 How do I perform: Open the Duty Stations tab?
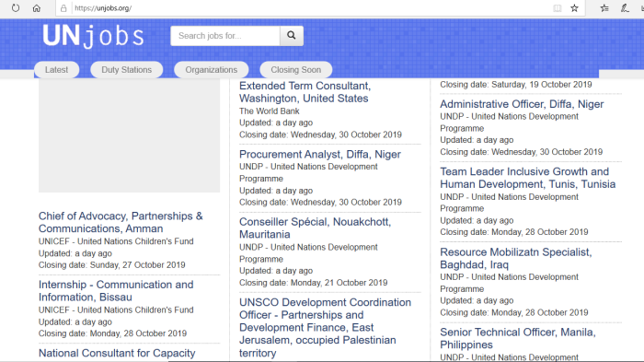127,69
